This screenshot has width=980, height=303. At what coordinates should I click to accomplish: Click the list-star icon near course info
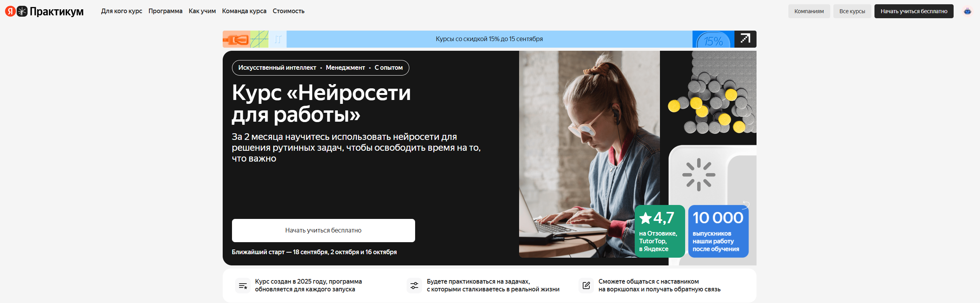[243, 286]
